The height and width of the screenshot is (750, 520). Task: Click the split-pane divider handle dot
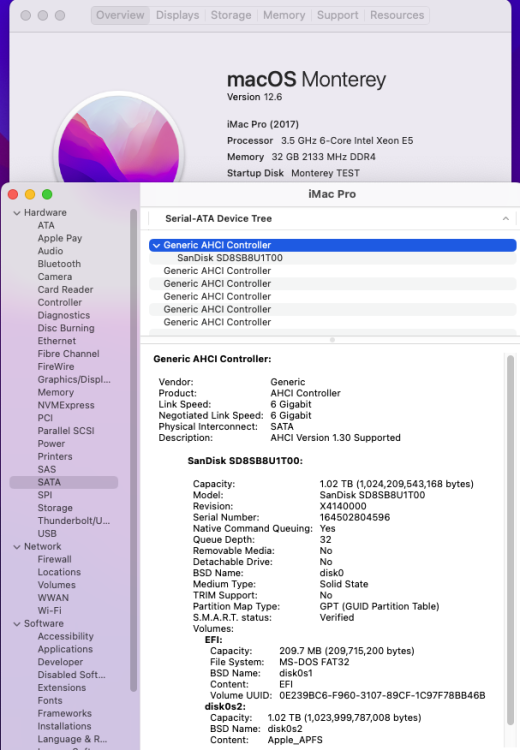pos(332,340)
